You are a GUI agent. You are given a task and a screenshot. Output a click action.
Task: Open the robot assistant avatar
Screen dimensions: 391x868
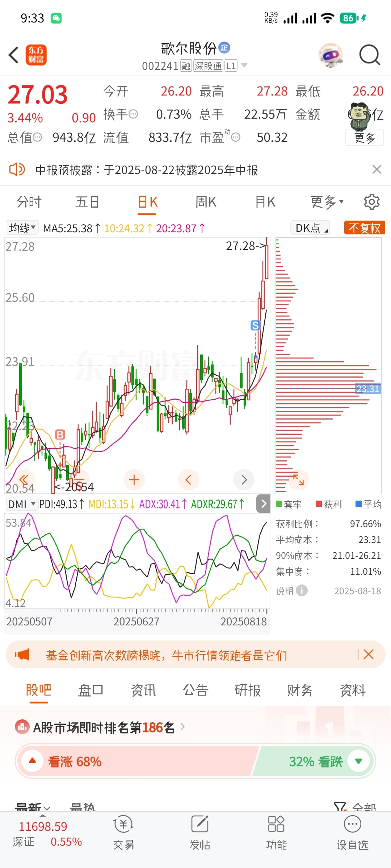point(331,55)
